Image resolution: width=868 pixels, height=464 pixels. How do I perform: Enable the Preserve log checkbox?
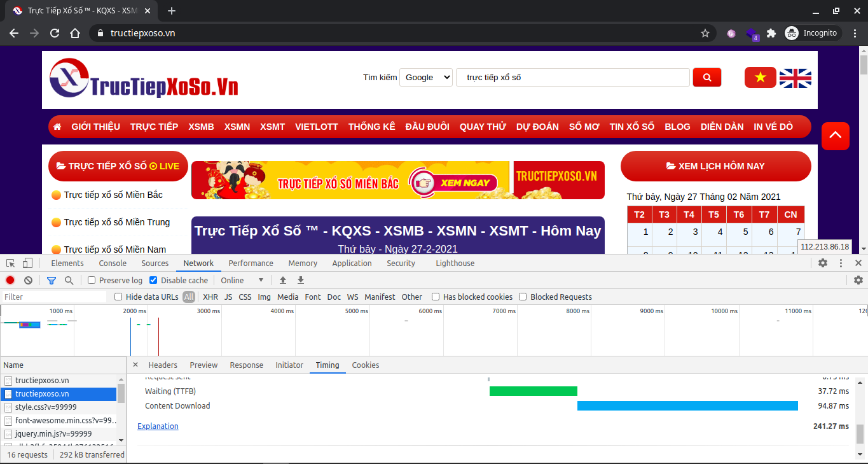pyautogui.click(x=92, y=280)
